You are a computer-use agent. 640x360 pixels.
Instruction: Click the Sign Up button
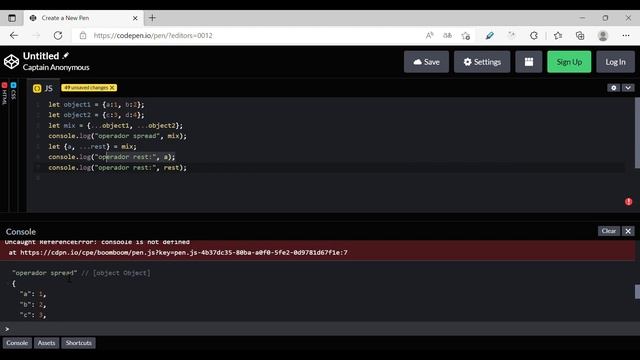(x=569, y=62)
